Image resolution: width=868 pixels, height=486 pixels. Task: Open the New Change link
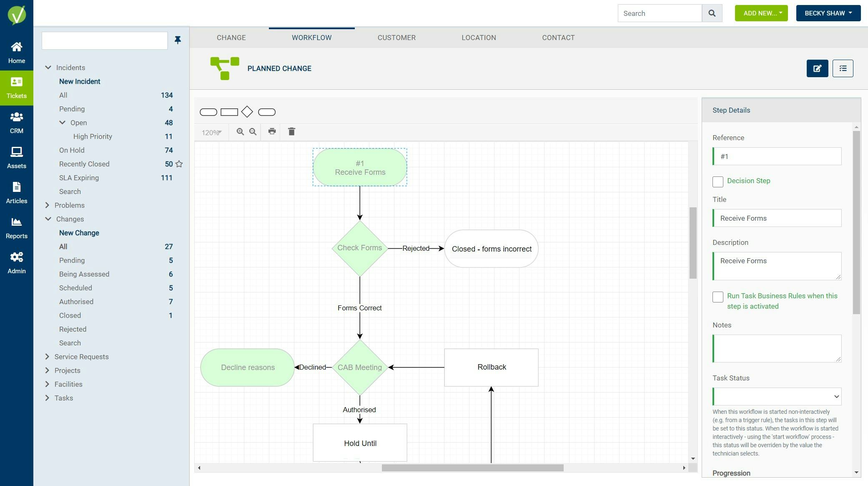[79, 233]
